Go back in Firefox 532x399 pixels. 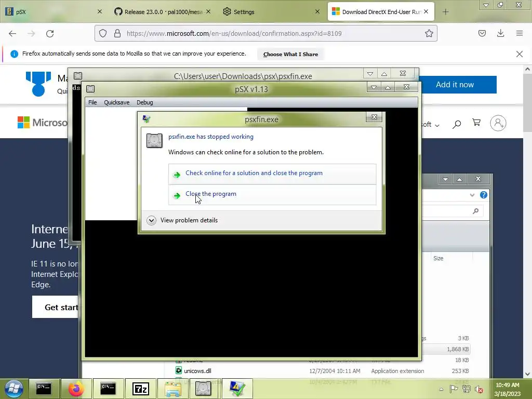click(12, 34)
